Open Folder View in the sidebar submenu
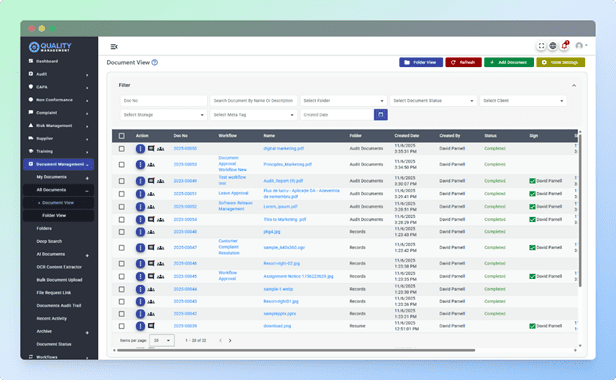Screen dimensions: 616x380 pos(58,216)
